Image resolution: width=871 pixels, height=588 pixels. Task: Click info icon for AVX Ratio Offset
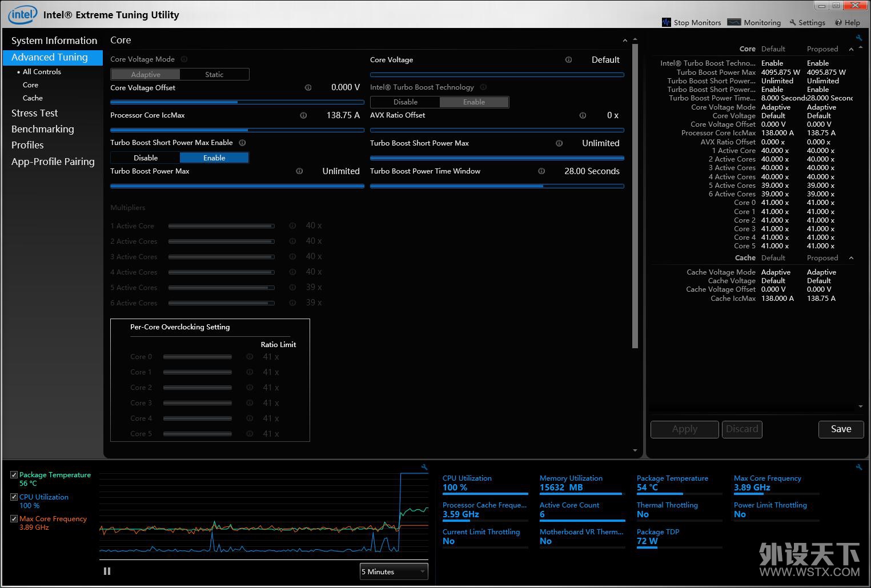point(583,115)
